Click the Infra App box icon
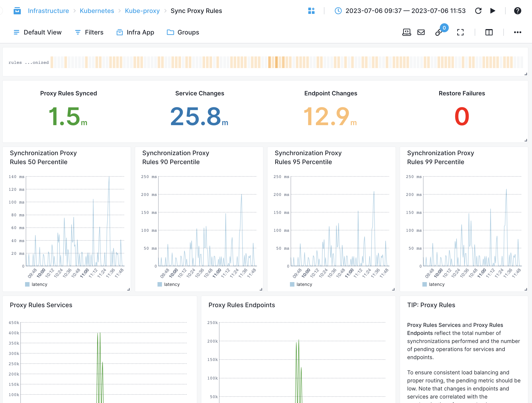This screenshot has height=403, width=532. point(119,32)
